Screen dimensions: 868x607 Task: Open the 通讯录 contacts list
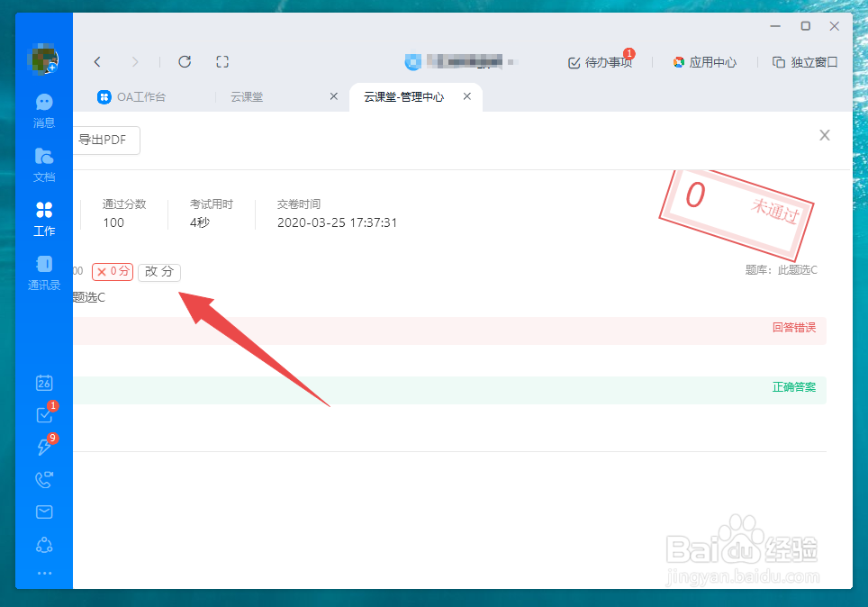[x=43, y=273]
